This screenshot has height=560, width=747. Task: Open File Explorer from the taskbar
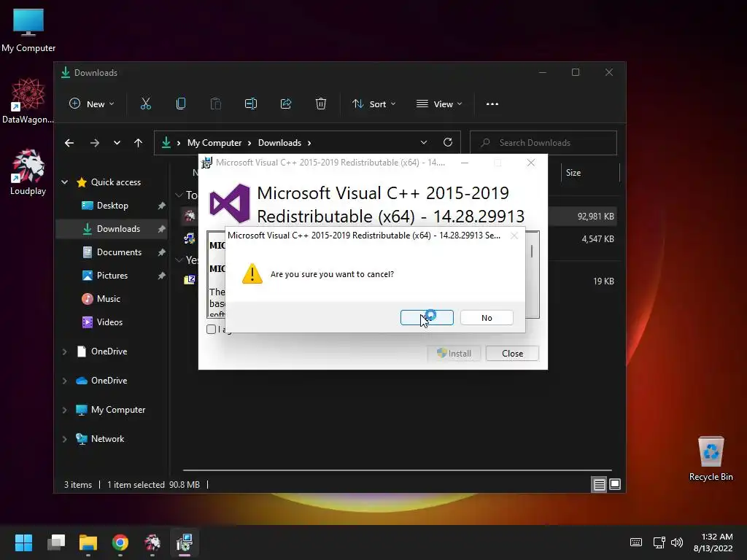pos(88,542)
